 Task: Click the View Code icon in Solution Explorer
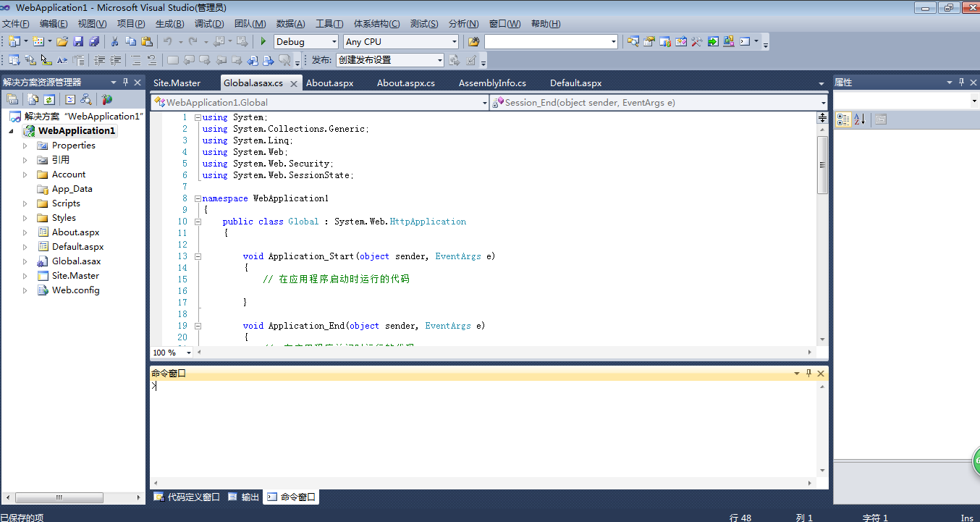[x=70, y=99]
